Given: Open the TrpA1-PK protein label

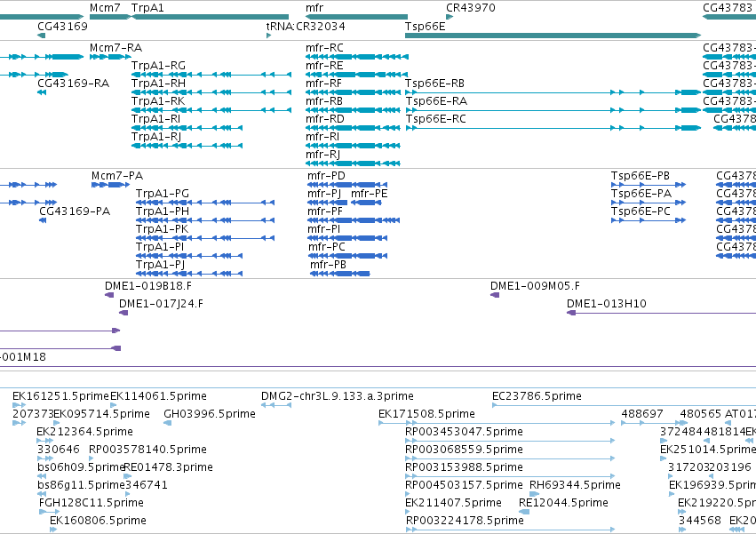Looking at the screenshot, I should (162, 229).
